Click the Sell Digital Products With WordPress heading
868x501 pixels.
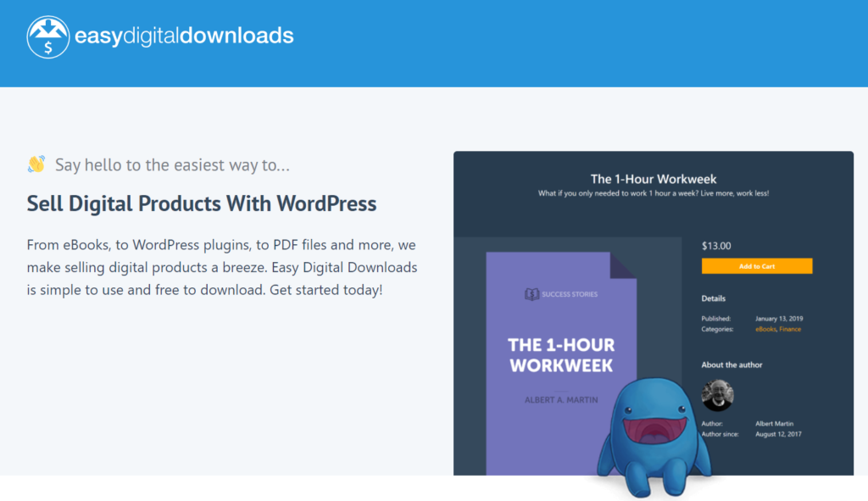(202, 203)
